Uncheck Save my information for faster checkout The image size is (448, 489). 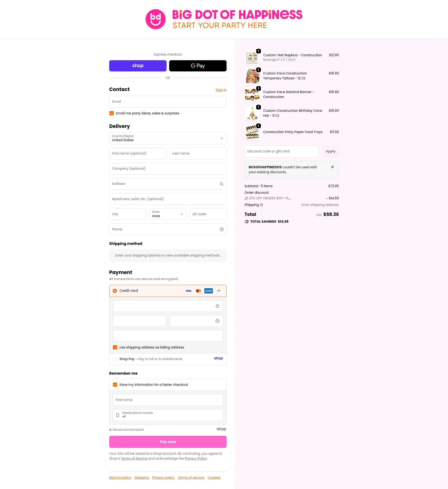click(x=115, y=385)
